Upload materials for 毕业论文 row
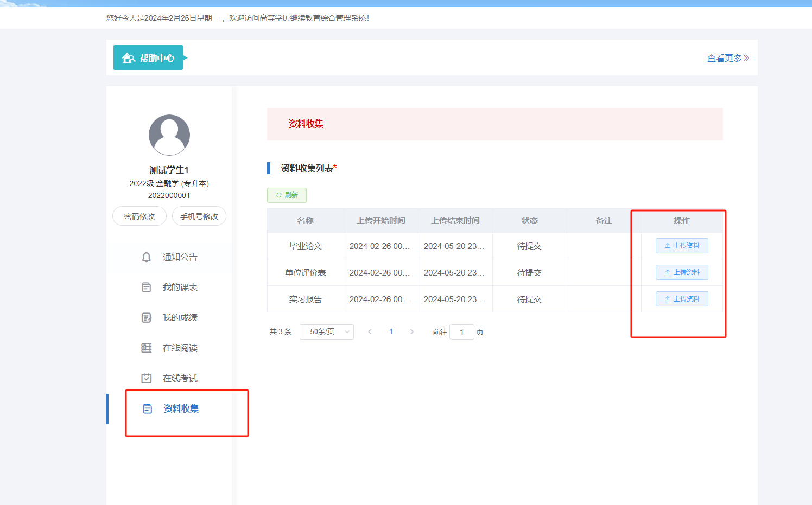This screenshot has width=812, height=505. click(x=682, y=246)
